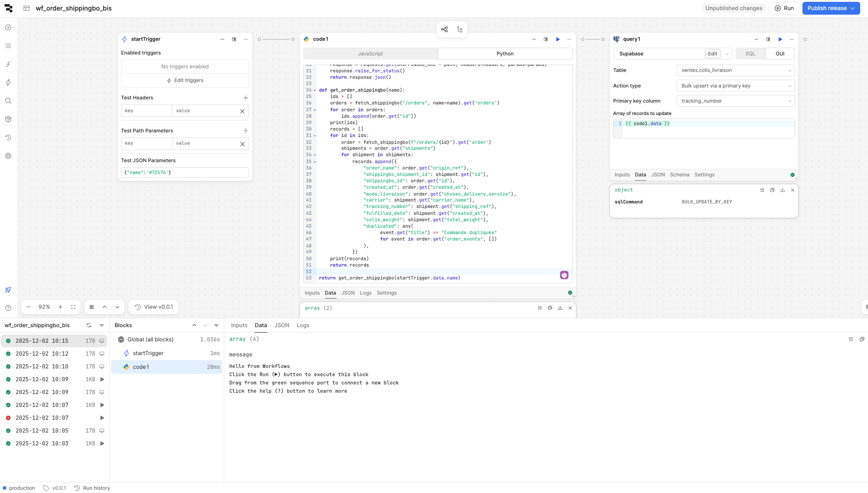The height and width of the screenshot is (493, 868).
Task: Open the Logs tab in code1
Action: click(x=365, y=293)
